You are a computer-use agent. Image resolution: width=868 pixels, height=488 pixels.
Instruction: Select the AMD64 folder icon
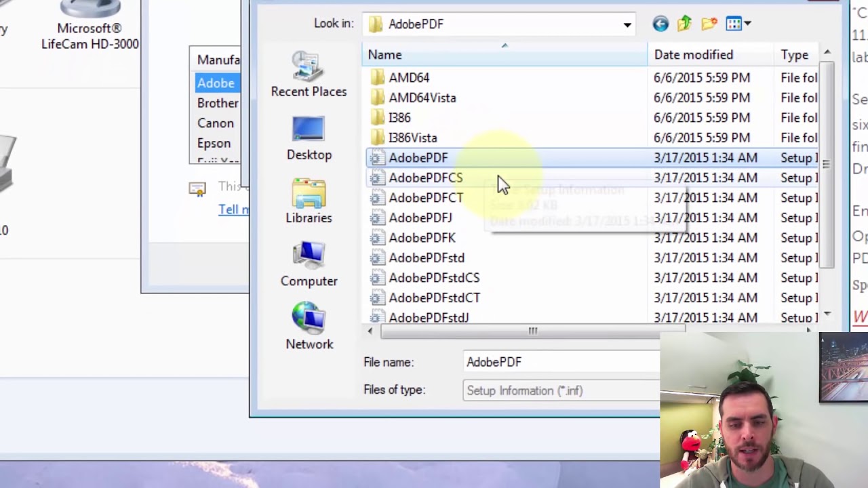coord(377,78)
